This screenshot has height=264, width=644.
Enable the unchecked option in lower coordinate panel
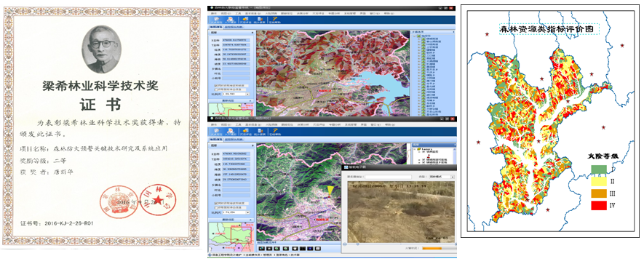click(x=216, y=208)
